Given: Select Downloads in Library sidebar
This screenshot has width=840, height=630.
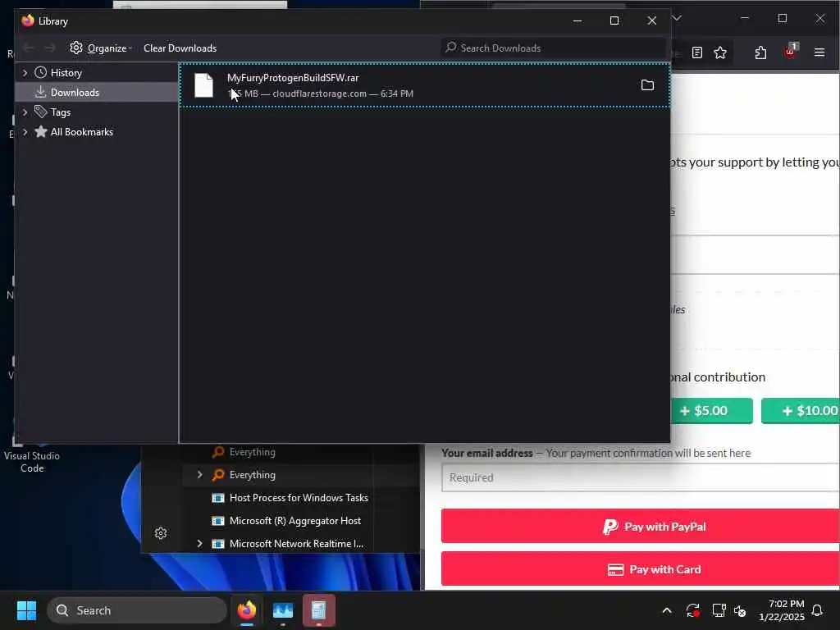Looking at the screenshot, I should point(75,93).
